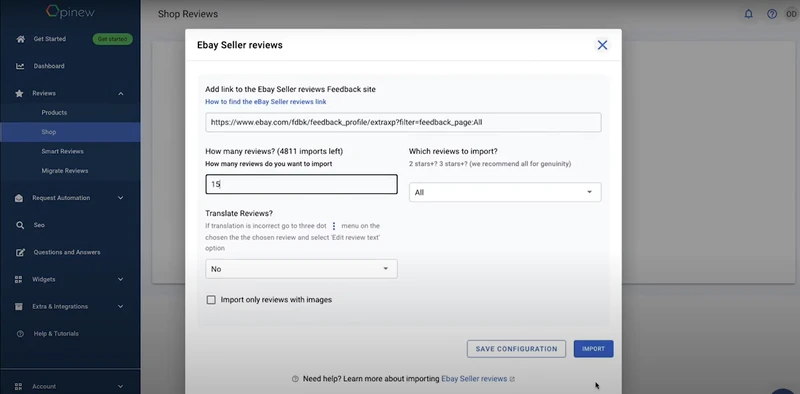Click the Questions and Answers edit icon
The width and height of the screenshot is (800, 394).
click(20, 252)
